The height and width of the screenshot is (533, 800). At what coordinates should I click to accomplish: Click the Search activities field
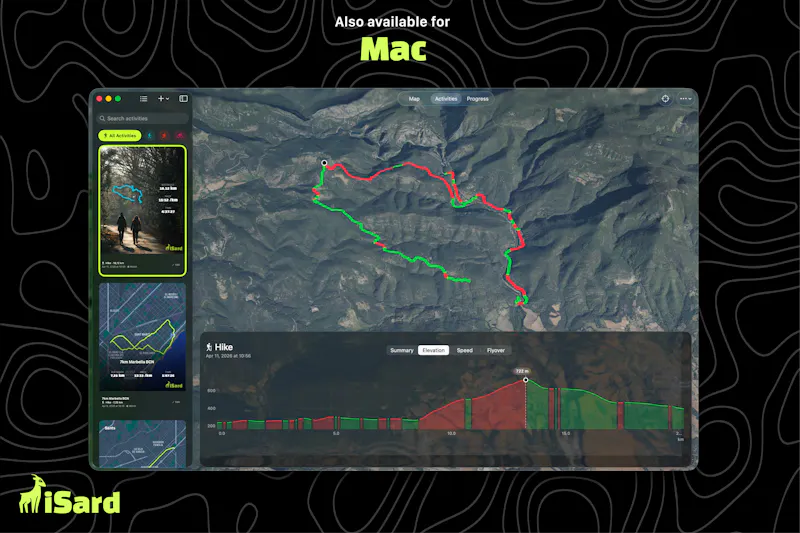coord(143,118)
